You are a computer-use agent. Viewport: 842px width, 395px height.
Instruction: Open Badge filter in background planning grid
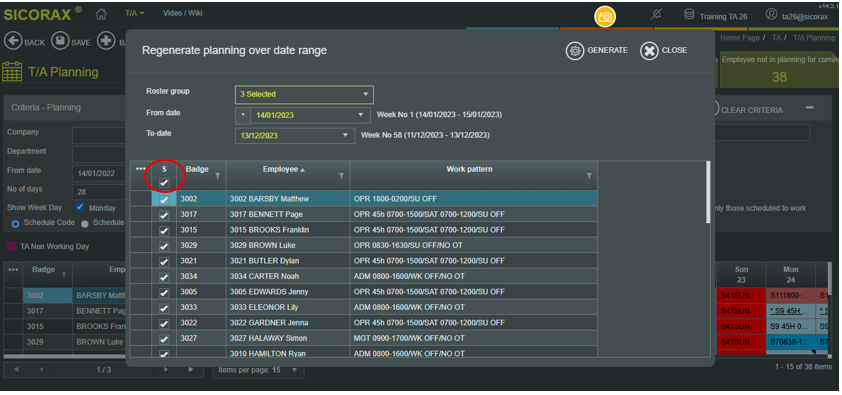(64, 275)
